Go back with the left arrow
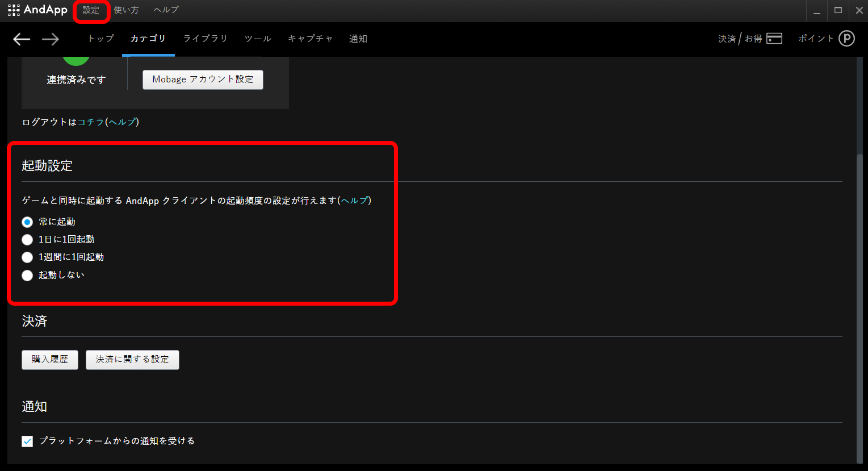This screenshot has height=471, width=868. (22, 39)
